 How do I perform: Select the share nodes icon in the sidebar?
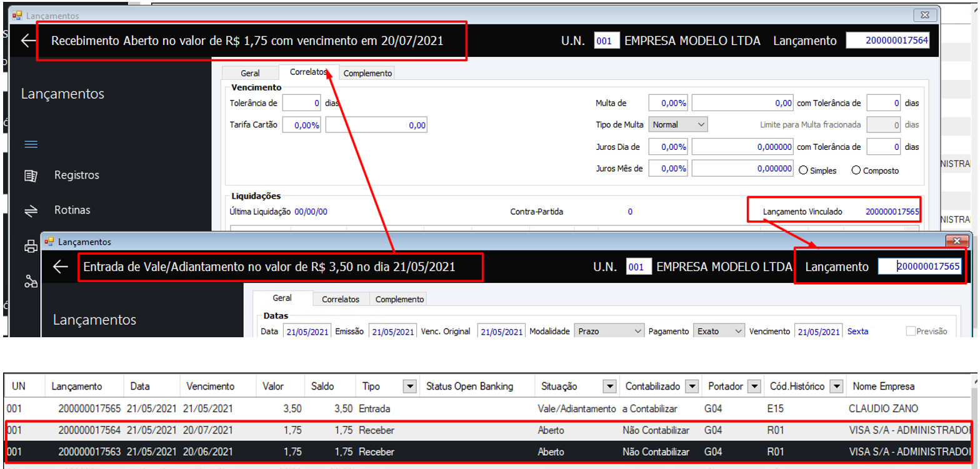tap(31, 281)
